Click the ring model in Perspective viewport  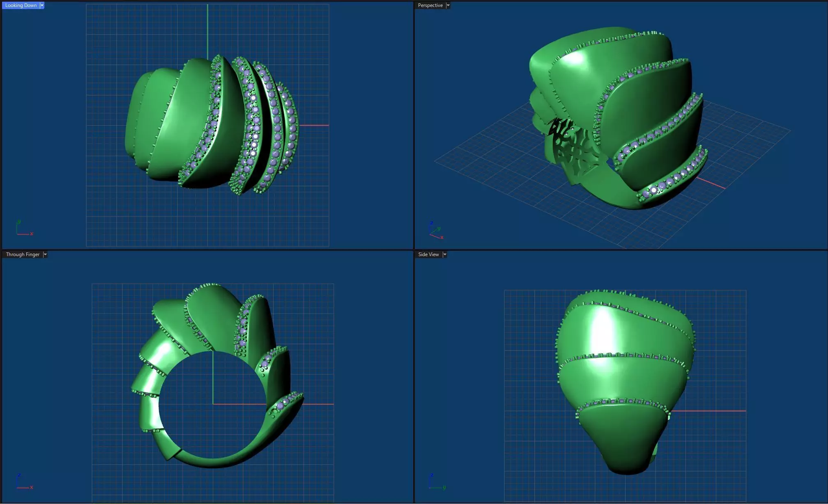(x=618, y=119)
